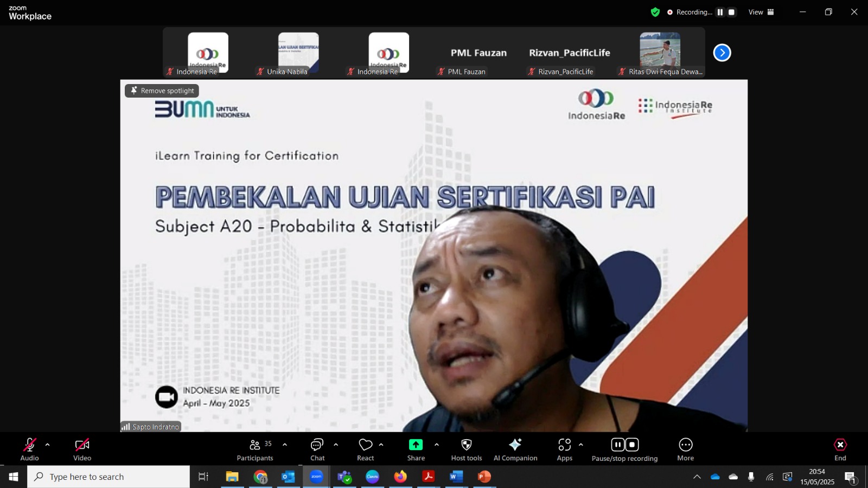This screenshot has height=488, width=868.
Task: Click the microphone tray icon
Action: 751,477
